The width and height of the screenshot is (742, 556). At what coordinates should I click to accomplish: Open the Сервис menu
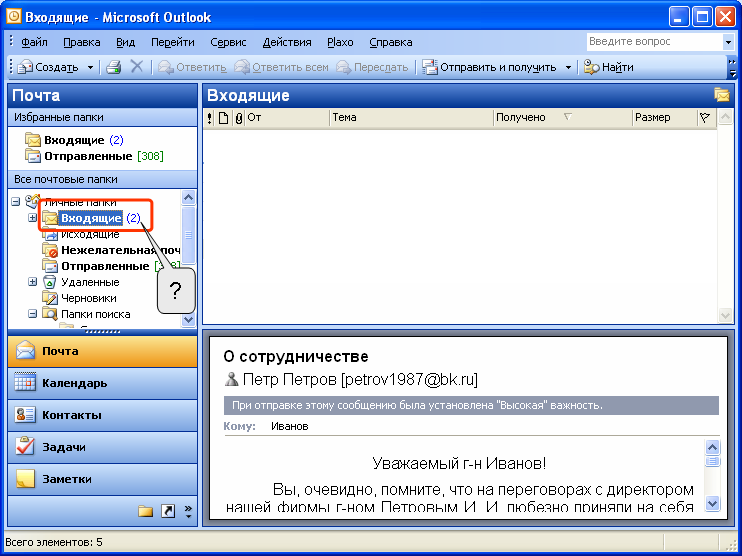click(228, 43)
